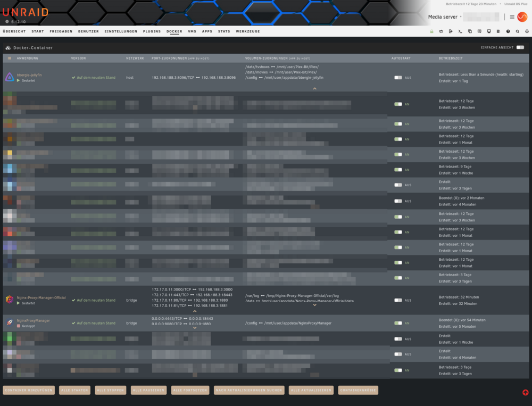The image size is (532, 406).
Task: Click 'Auf dem neusten Stand' for bbergle-jellyfin
Action: (x=94, y=78)
